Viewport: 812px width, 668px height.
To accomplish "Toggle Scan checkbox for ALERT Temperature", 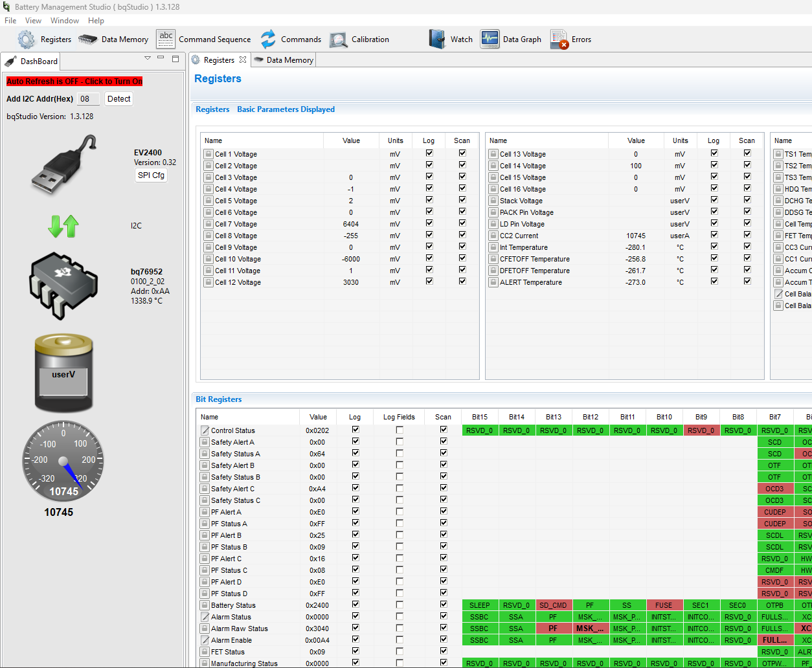I will tap(747, 282).
